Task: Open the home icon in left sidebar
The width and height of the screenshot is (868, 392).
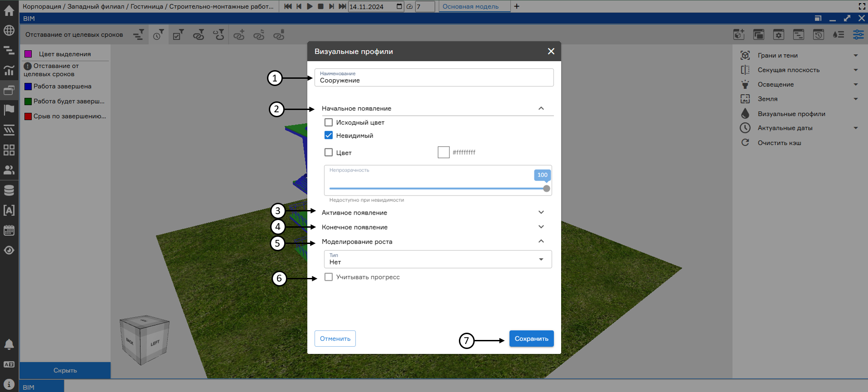Action: click(9, 10)
